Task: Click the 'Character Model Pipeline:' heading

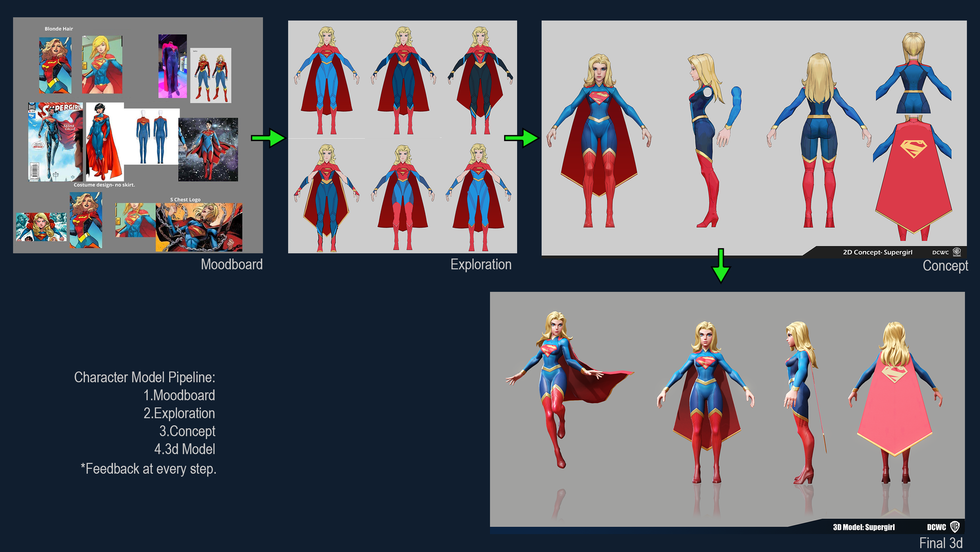Action: [x=145, y=377]
